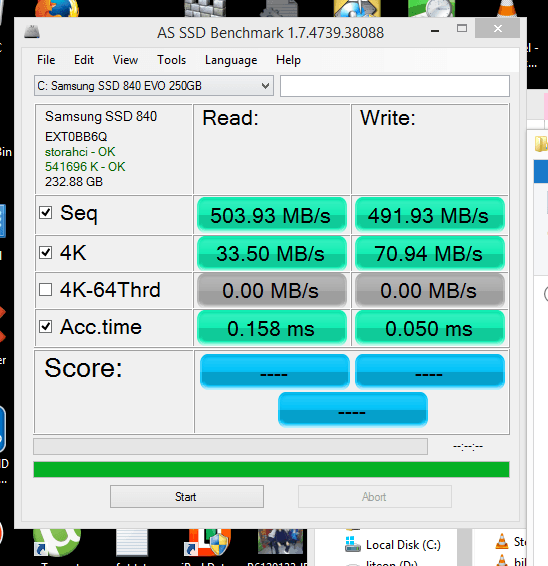
Task: Open the Help menu
Action: click(288, 60)
